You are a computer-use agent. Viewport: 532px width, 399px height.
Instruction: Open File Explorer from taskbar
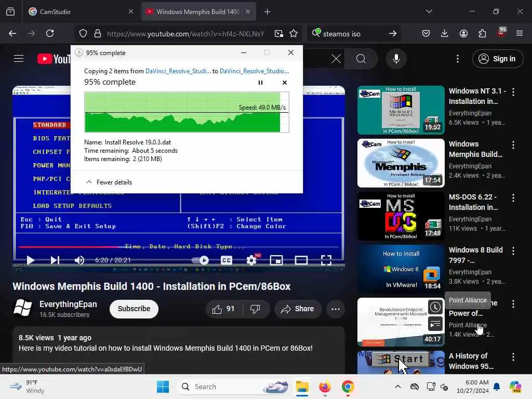pyautogui.click(x=302, y=387)
